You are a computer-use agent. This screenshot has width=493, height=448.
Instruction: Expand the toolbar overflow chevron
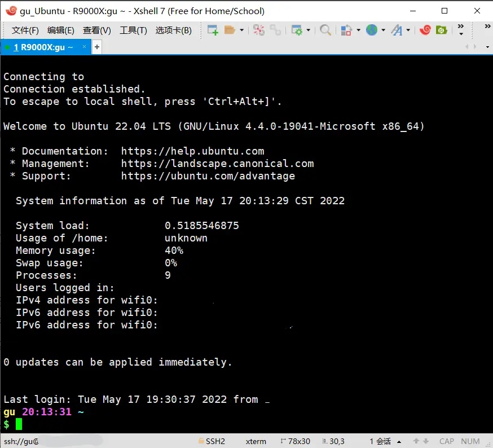click(x=461, y=30)
